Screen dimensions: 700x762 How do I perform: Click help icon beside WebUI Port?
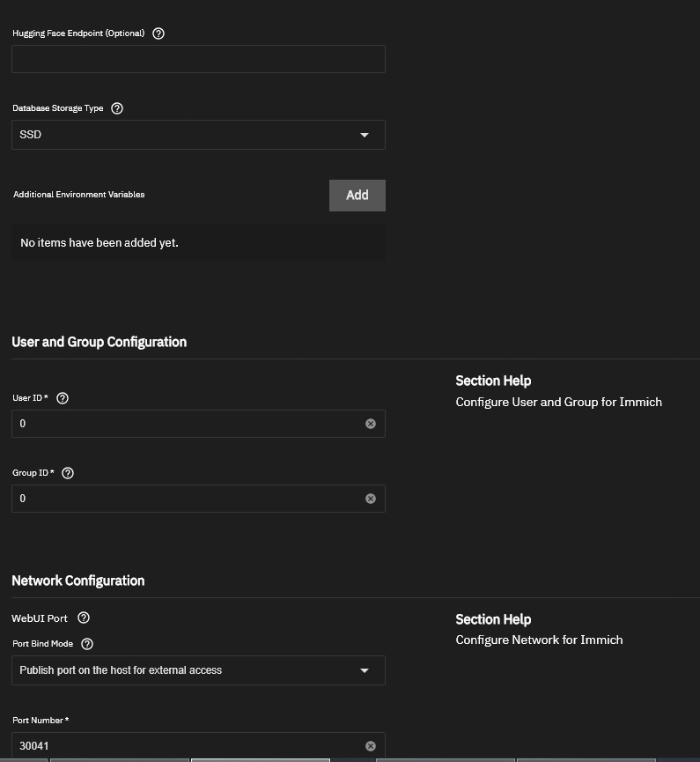pos(84,618)
